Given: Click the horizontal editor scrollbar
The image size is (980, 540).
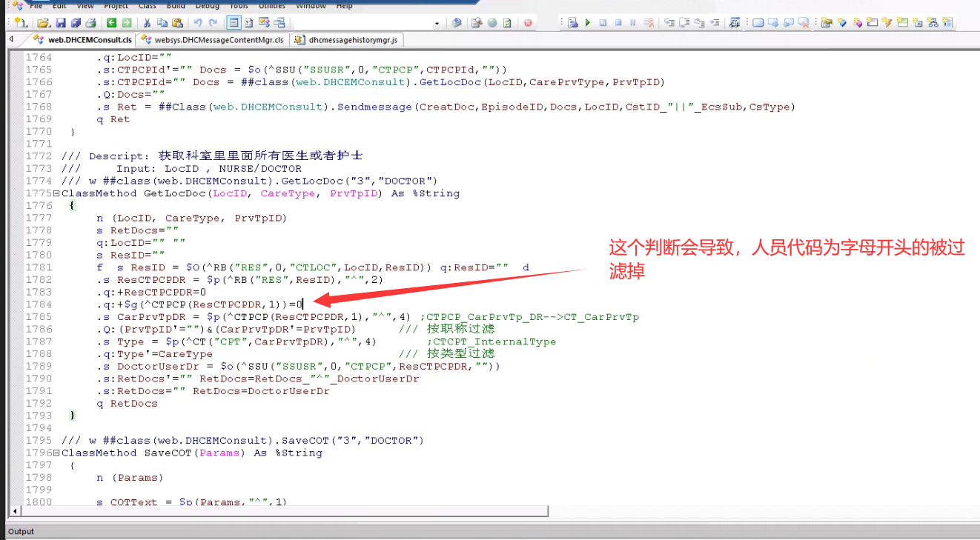Looking at the screenshot, I should click(x=297, y=510).
